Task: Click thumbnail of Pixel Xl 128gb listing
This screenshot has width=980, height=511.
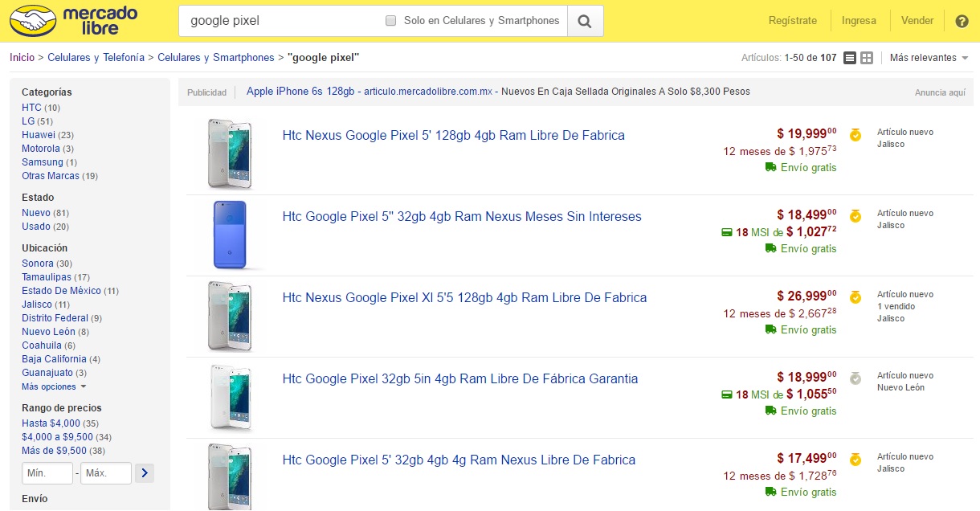Action: pos(230,316)
